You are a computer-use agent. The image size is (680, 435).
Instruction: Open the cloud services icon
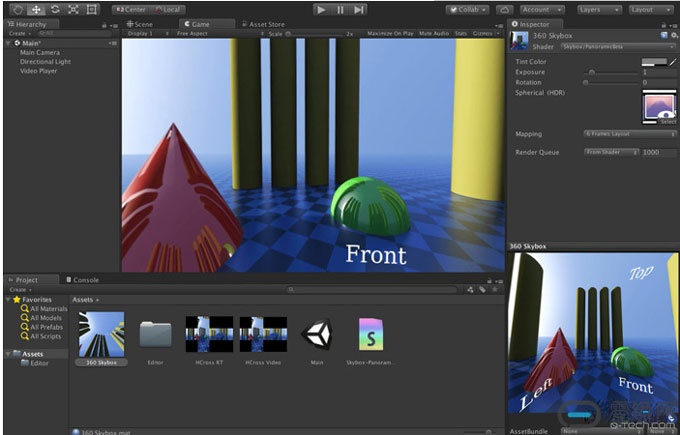[x=504, y=9]
